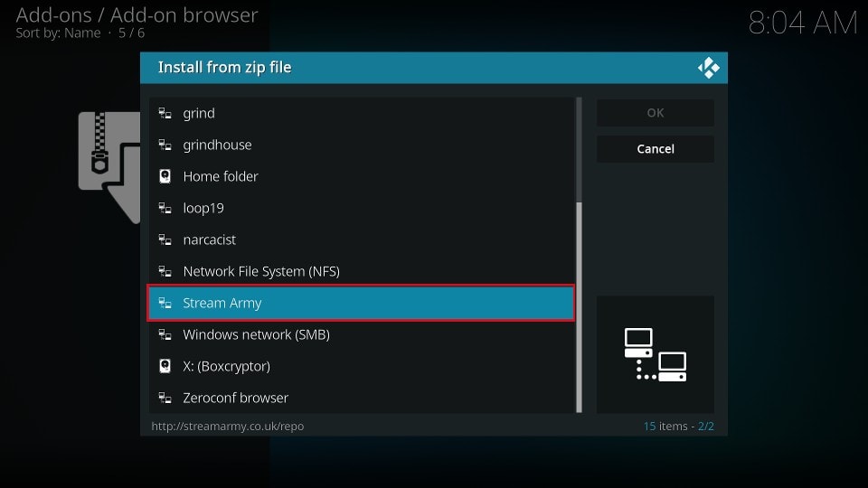The height and width of the screenshot is (488, 868).
Task: Click the 15 items page counter
Action: tap(679, 426)
